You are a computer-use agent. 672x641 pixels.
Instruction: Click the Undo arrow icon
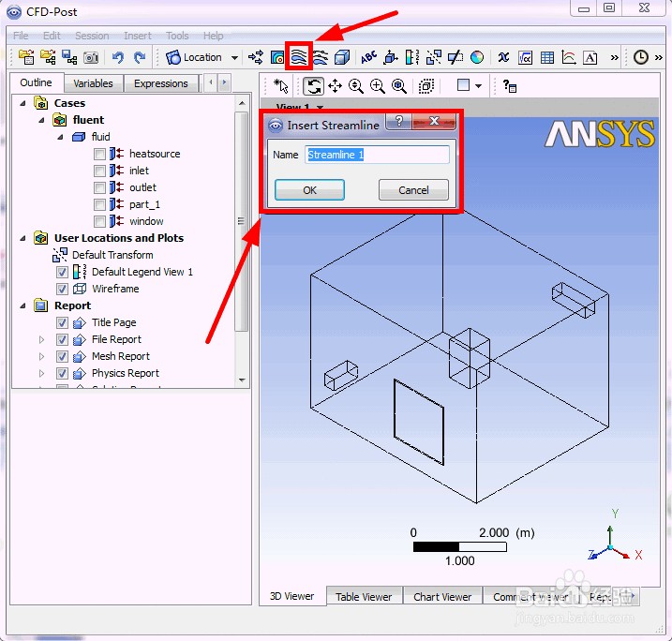point(118,57)
